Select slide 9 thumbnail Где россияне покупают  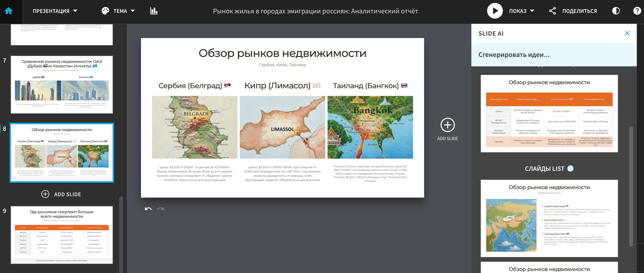coord(62,235)
